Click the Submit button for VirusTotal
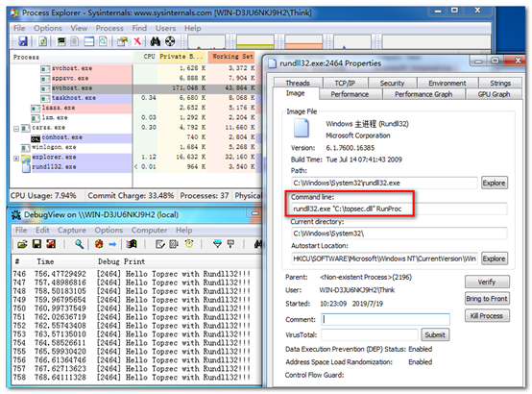Screen dimensions: 532x394 pos(435,334)
